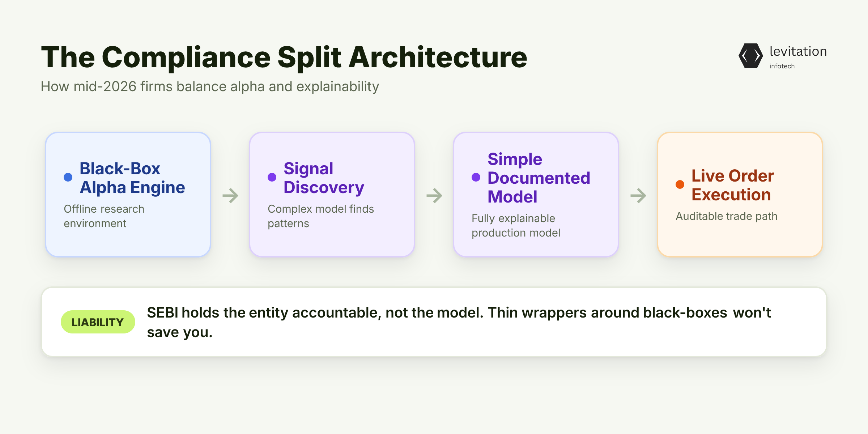Image resolution: width=868 pixels, height=434 pixels.
Task: Click the levitation hexagon logo icon
Action: pos(751,56)
